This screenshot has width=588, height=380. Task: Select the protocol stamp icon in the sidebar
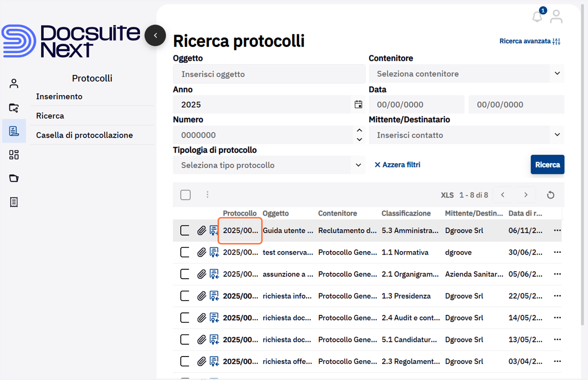(14, 131)
